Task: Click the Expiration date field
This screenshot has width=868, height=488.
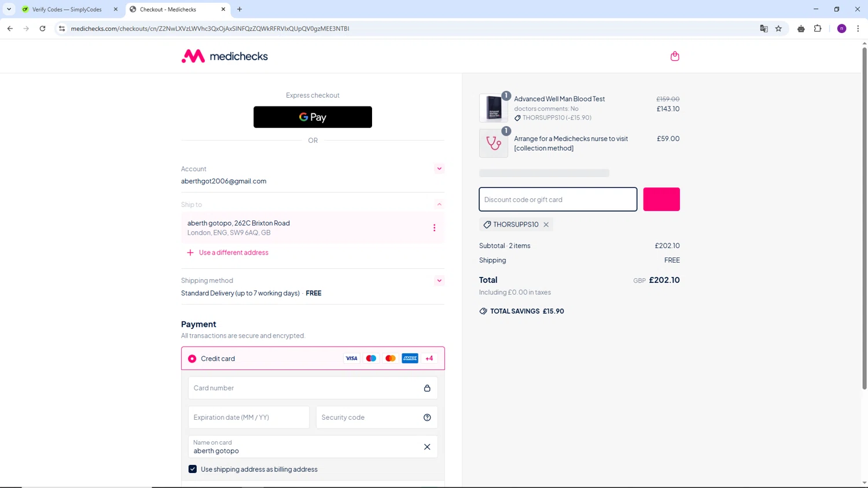Action: (x=249, y=417)
